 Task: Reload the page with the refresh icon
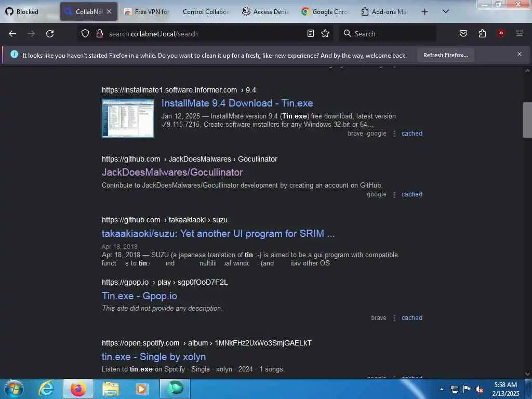[x=50, y=34]
